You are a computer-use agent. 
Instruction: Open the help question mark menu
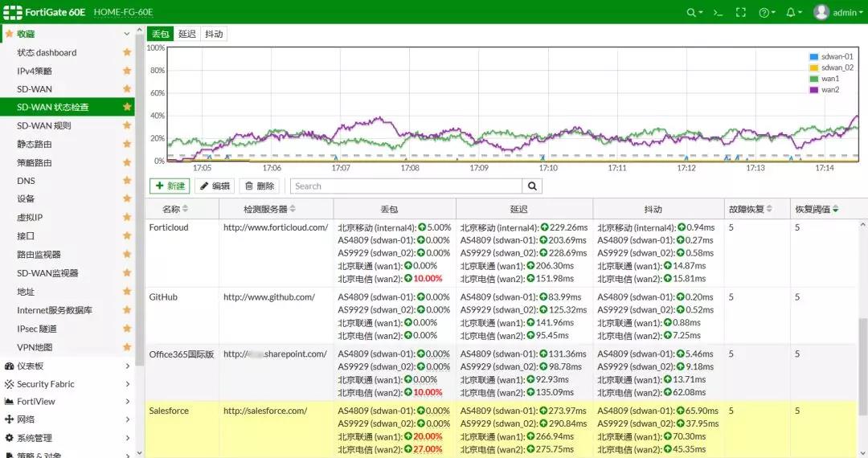point(764,12)
